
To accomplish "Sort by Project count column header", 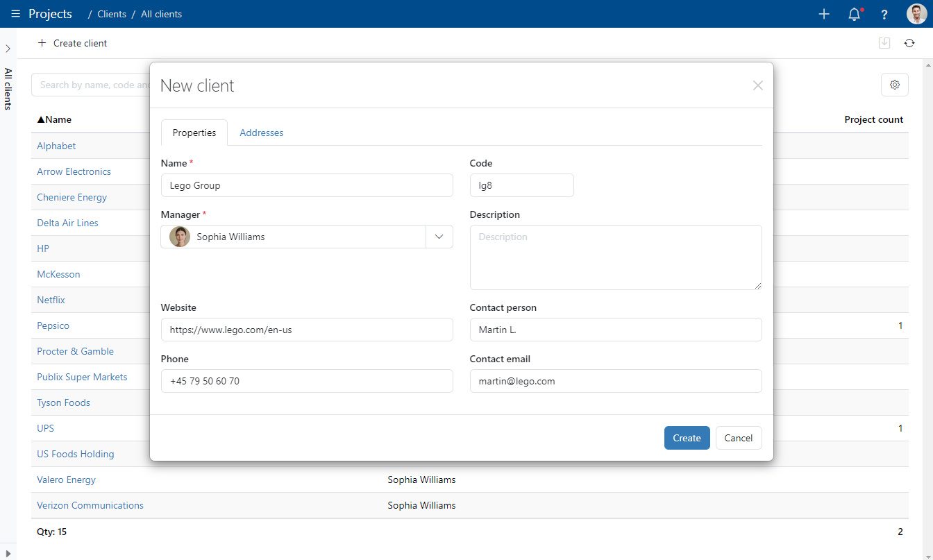I will click(873, 119).
